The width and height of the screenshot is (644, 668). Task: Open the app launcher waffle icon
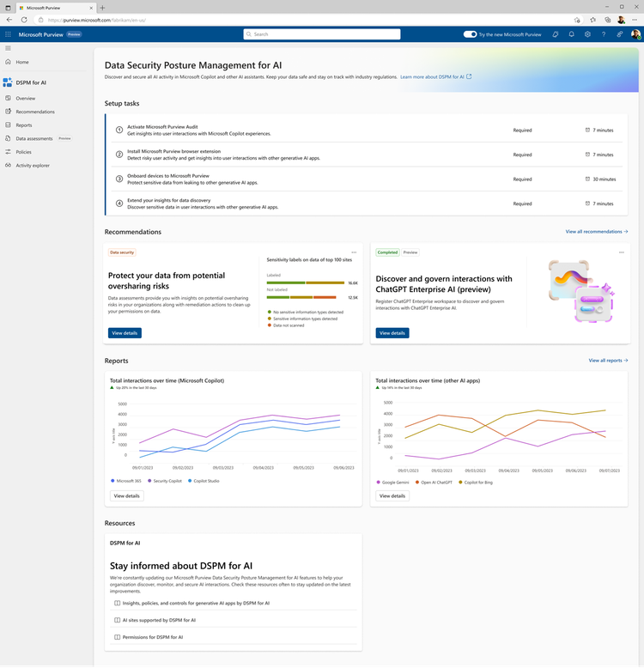pyautogui.click(x=8, y=34)
